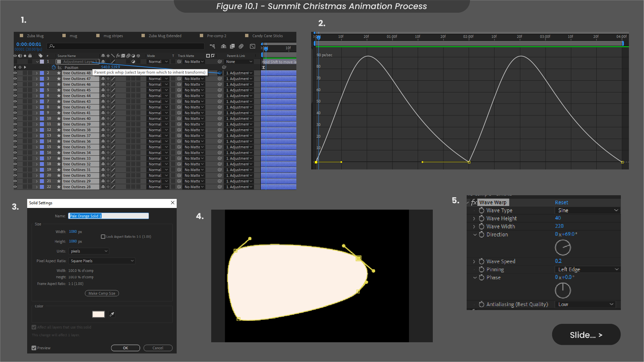This screenshot has width=644, height=362.
Task: Click the go to previous keyframe arrow
Action: tap(15, 67)
